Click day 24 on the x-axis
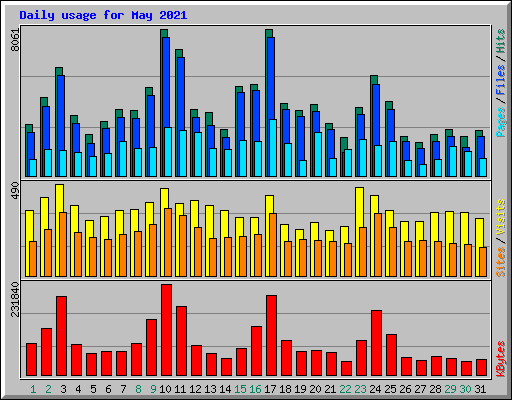 point(375,389)
